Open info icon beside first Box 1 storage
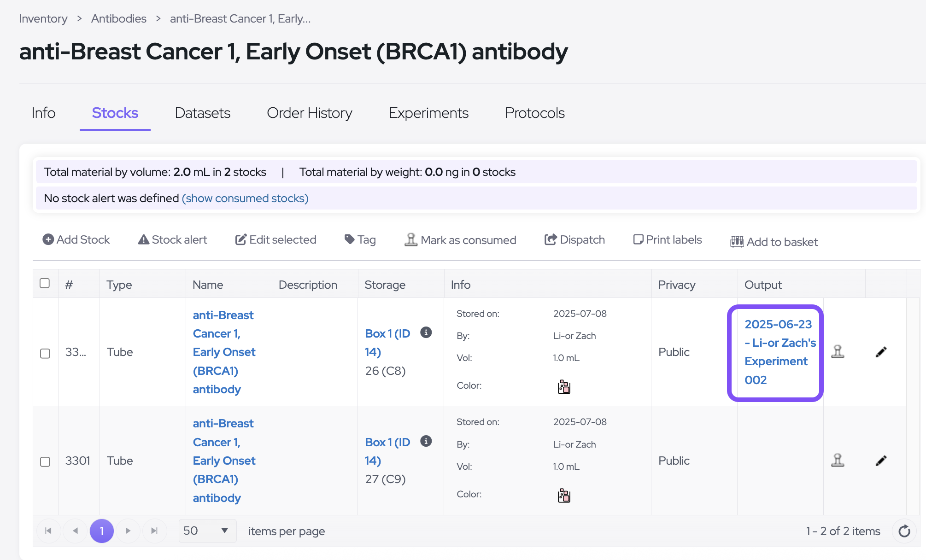Viewport: 926px width, 560px height. coord(426,332)
